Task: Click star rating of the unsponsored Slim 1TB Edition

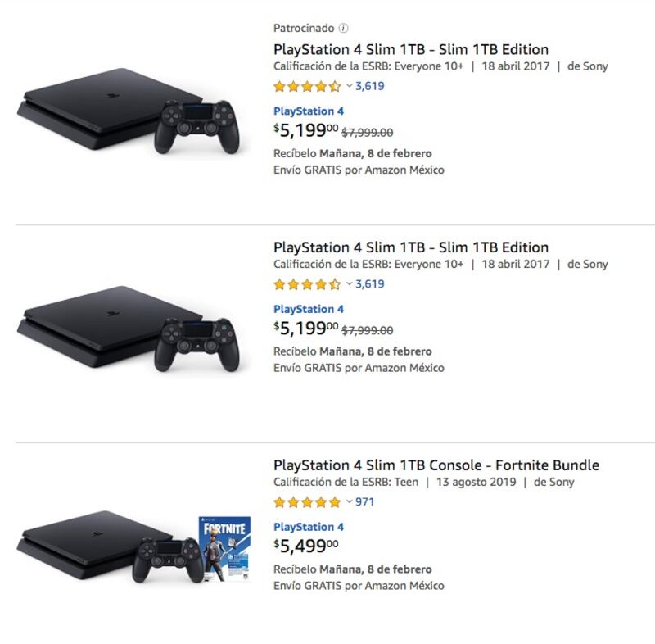Action: pos(307,284)
